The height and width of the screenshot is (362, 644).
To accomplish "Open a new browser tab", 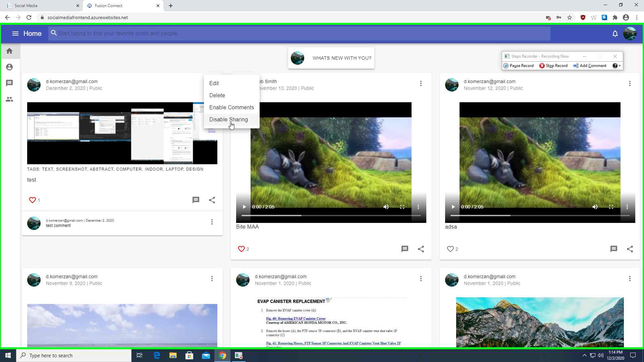I will point(171,6).
